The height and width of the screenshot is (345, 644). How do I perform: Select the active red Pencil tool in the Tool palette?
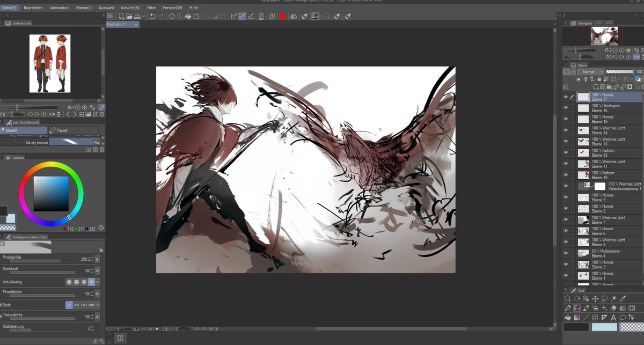(577, 309)
